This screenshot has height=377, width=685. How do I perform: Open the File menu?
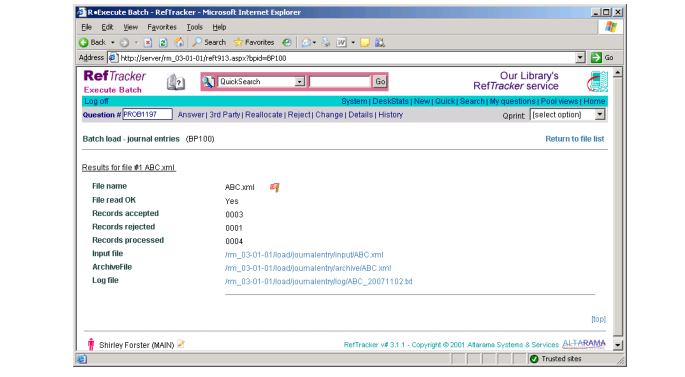coord(86,27)
